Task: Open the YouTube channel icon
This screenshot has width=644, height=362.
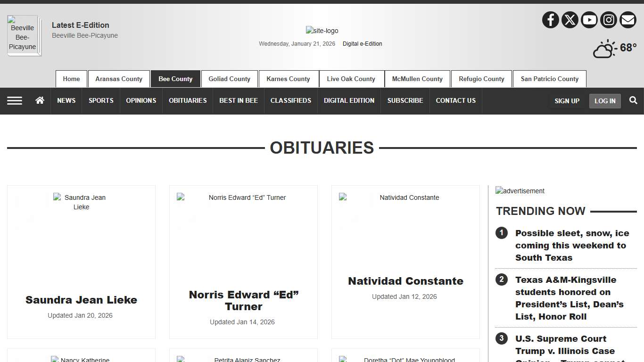Action: coord(589,20)
